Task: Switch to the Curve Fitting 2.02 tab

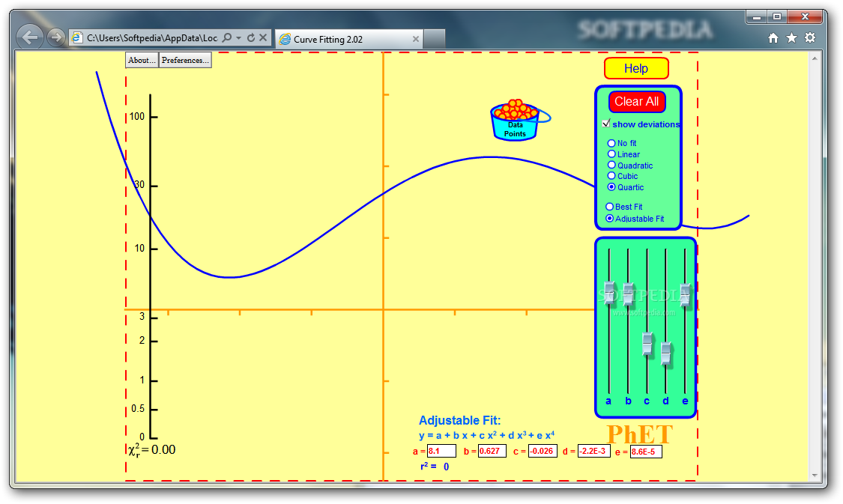Action: click(x=349, y=39)
